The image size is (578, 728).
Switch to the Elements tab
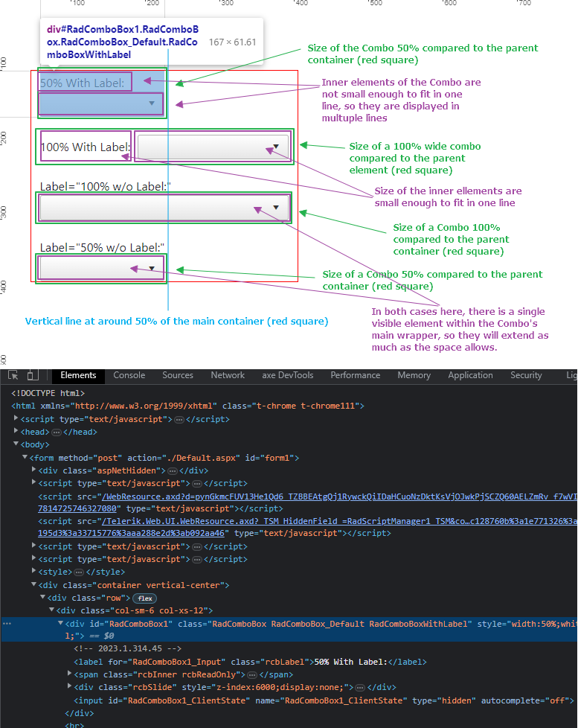pos(78,375)
